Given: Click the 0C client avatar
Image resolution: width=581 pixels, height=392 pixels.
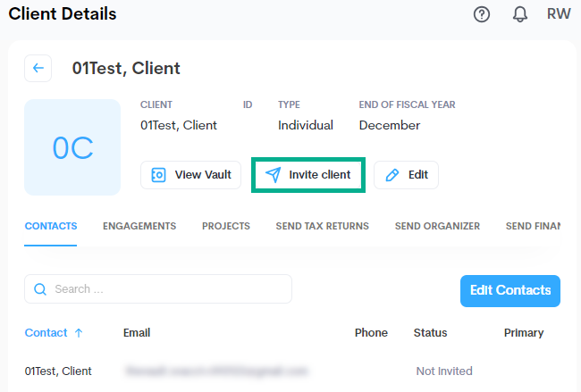Looking at the screenshot, I should pyautogui.click(x=72, y=147).
